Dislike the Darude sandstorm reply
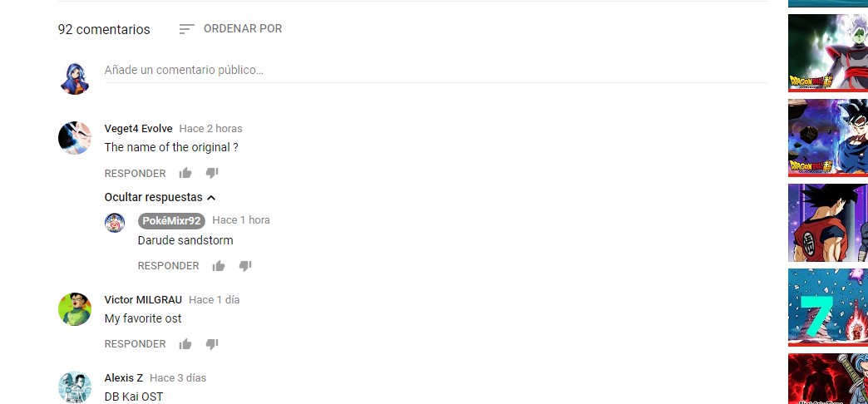868x404 pixels. 245,266
